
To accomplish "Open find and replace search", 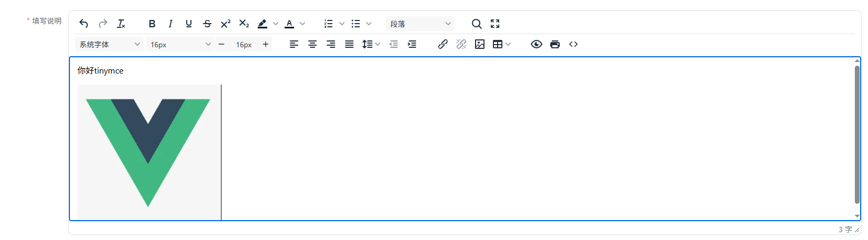I will pyautogui.click(x=477, y=24).
